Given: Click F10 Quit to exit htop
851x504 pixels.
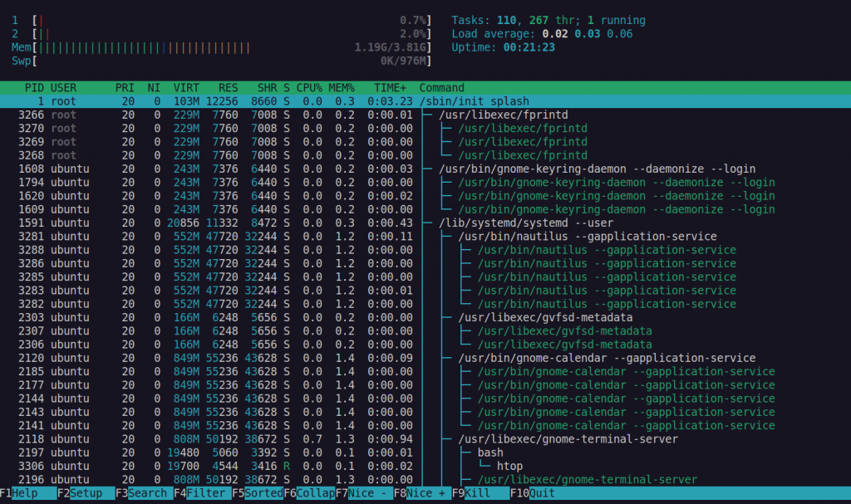Looking at the screenshot, I should 533,493.
